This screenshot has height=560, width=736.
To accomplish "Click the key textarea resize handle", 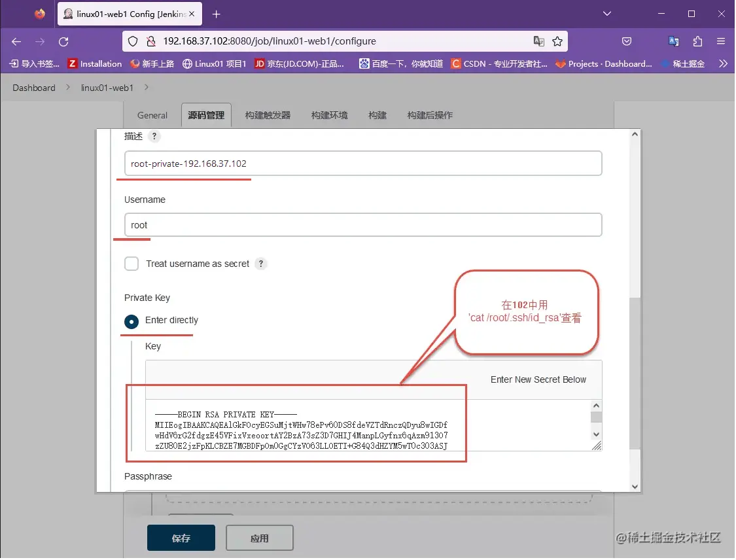I will 597,446.
